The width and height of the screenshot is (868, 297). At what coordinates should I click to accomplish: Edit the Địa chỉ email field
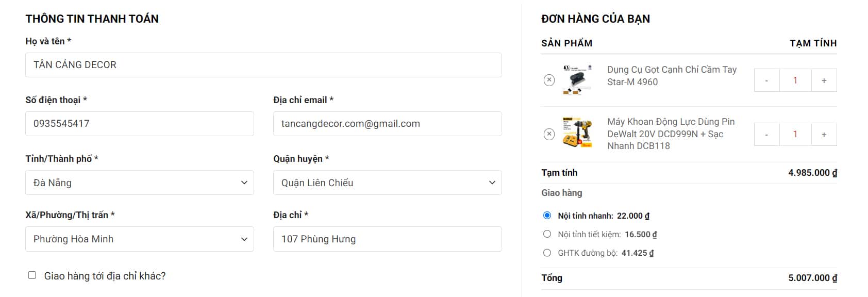click(x=387, y=124)
